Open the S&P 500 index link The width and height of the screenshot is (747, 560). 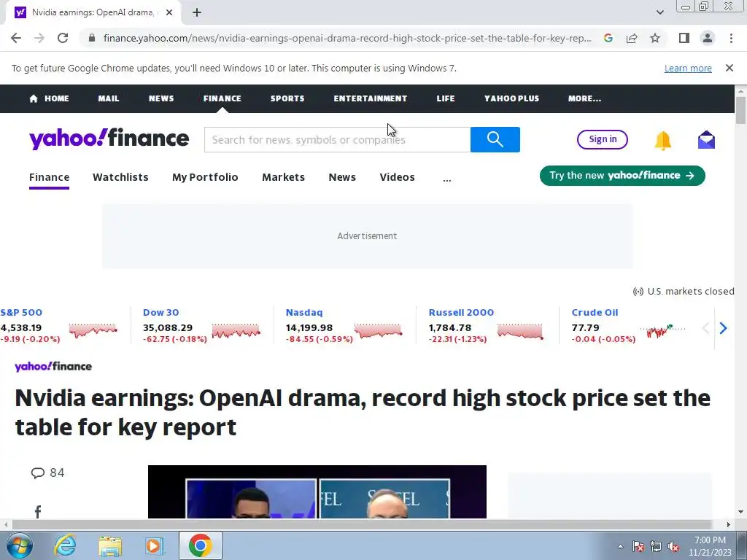click(21, 312)
